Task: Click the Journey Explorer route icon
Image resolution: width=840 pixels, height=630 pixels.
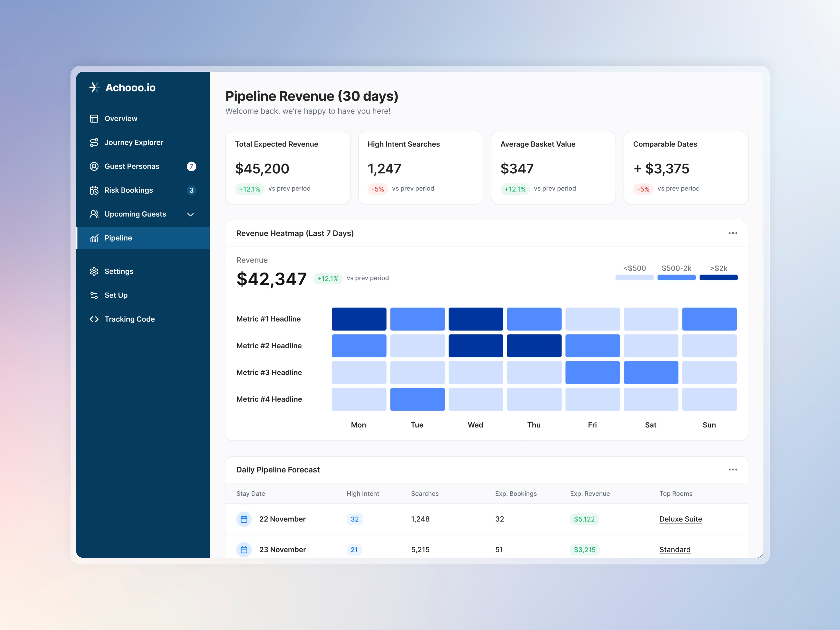Action: pyautogui.click(x=94, y=142)
